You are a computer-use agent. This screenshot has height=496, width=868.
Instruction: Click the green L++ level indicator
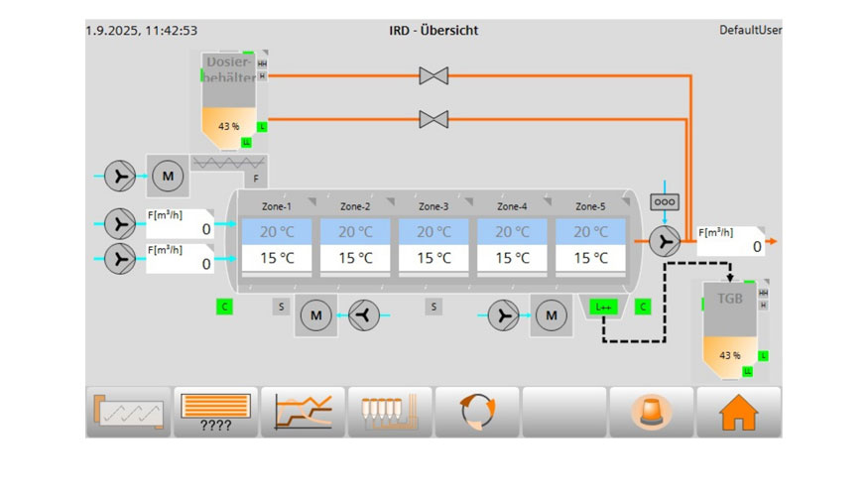(603, 307)
